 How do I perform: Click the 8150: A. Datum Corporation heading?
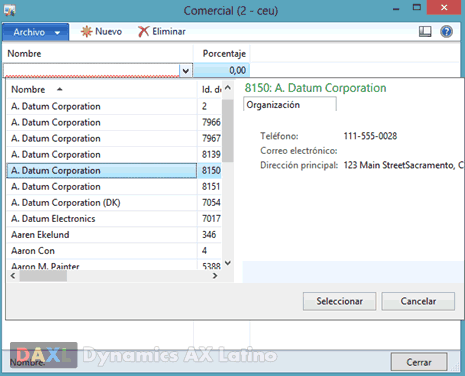pyautogui.click(x=315, y=88)
